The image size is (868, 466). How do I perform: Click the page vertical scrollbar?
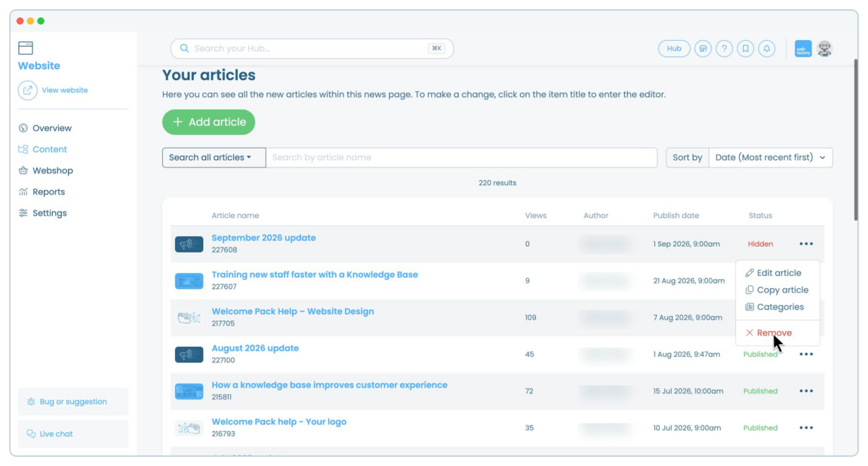[x=855, y=141]
